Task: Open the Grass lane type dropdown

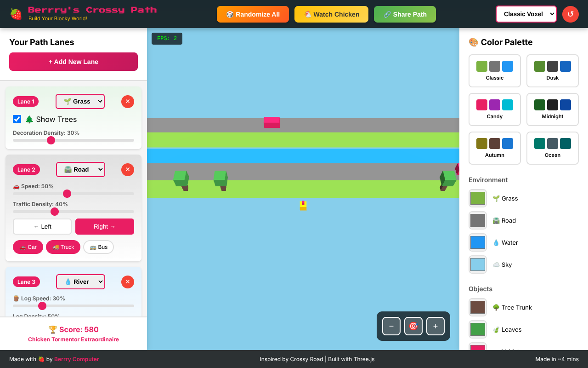Action: point(80,101)
